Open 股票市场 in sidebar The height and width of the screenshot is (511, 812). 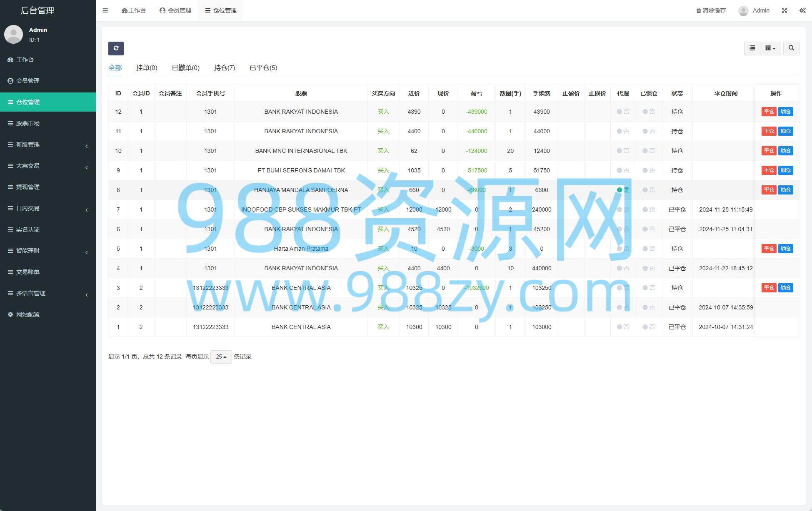point(48,123)
